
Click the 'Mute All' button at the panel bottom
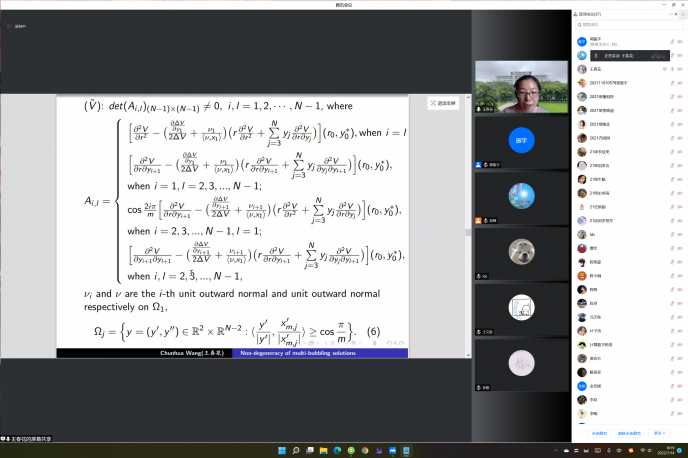coord(599,433)
